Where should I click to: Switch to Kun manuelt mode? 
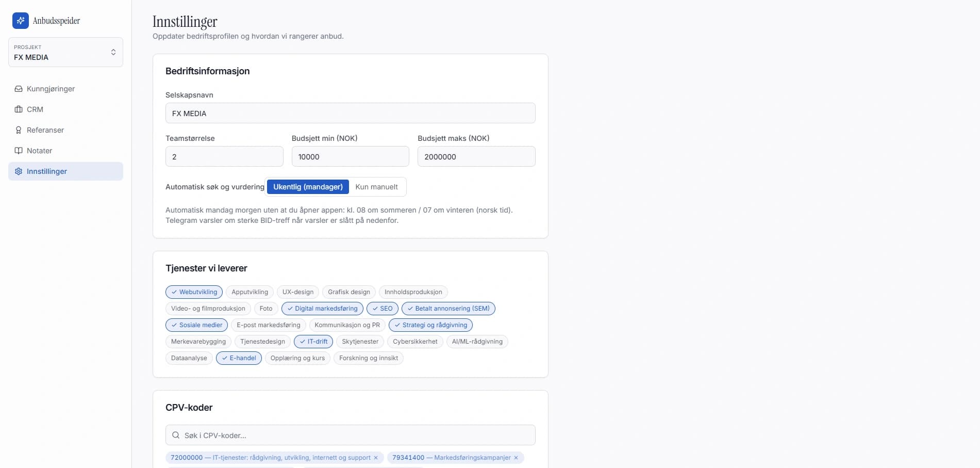(x=377, y=187)
